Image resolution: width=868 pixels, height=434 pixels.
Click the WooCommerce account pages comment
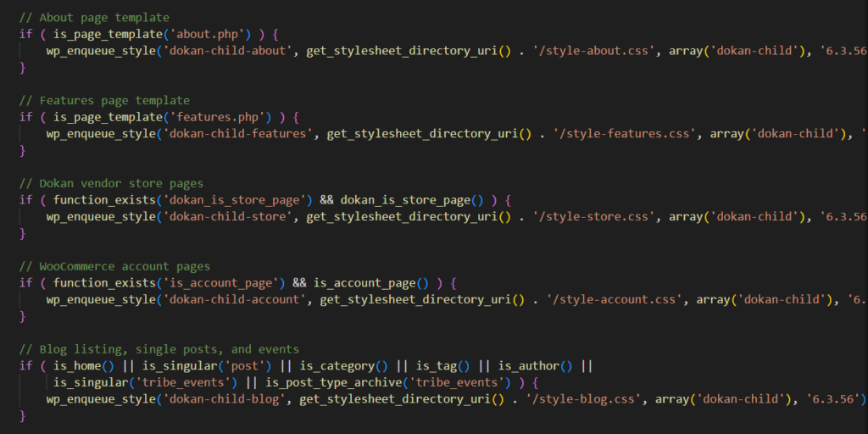[x=114, y=266]
